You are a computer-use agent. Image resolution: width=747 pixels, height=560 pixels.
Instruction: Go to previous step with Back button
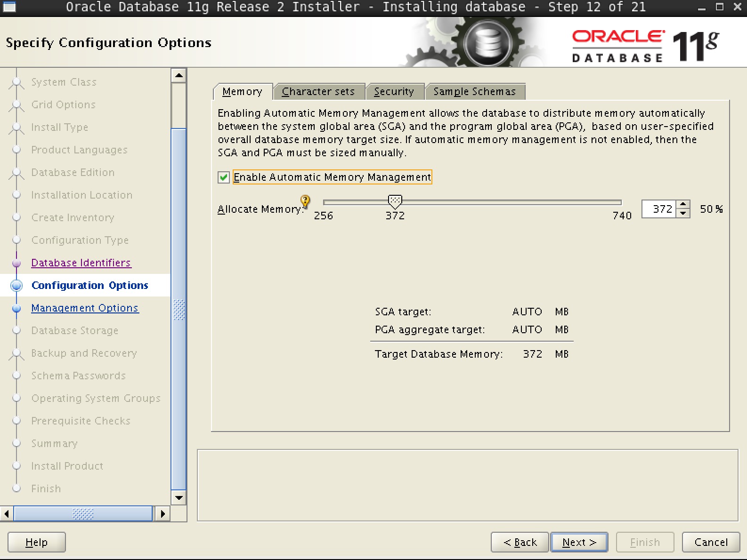[x=520, y=542]
